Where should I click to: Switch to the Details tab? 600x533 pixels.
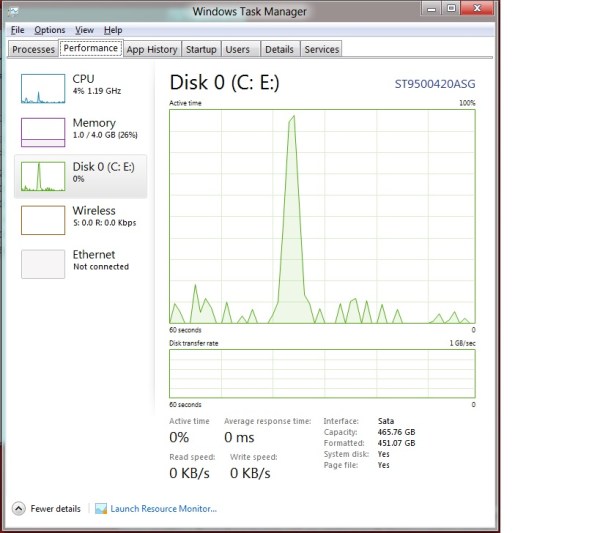click(x=279, y=49)
